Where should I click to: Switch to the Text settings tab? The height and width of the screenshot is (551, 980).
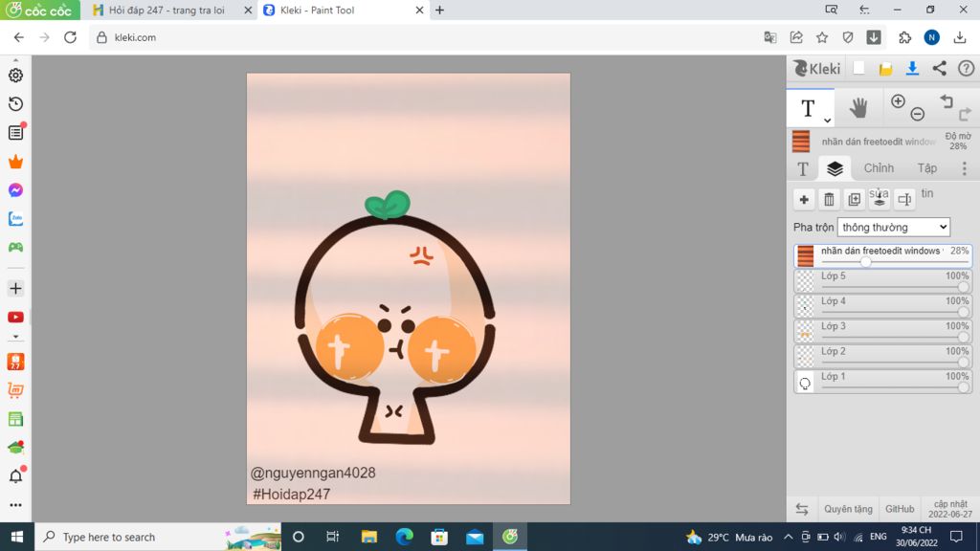[x=803, y=168]
